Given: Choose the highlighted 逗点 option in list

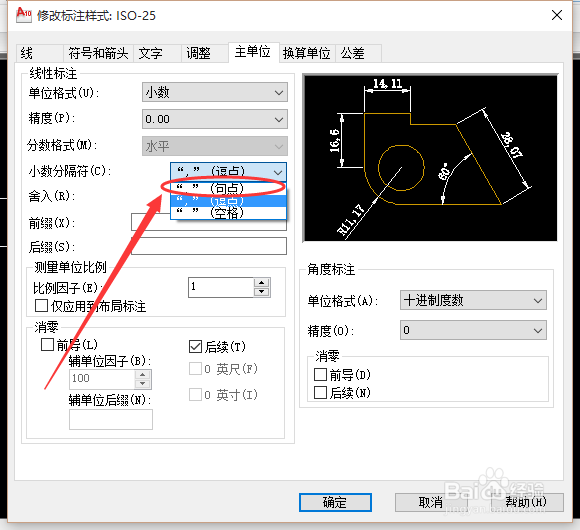Looking at the screenshot, I should pos(228,201).
